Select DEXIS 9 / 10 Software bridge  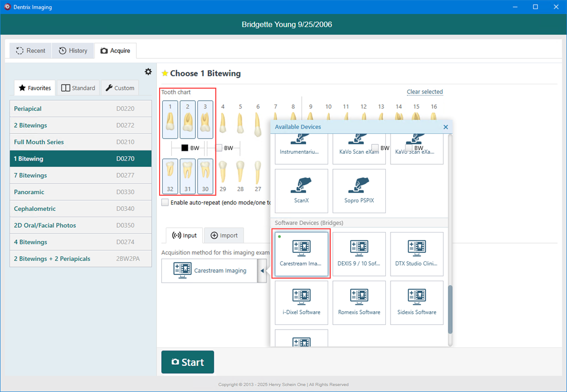click(x=359, y=254)
